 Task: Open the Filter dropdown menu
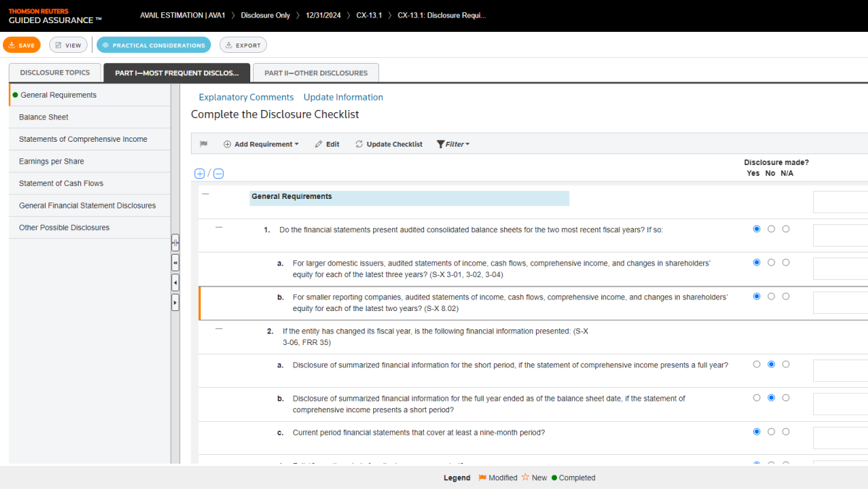click(x=454, y=144)
